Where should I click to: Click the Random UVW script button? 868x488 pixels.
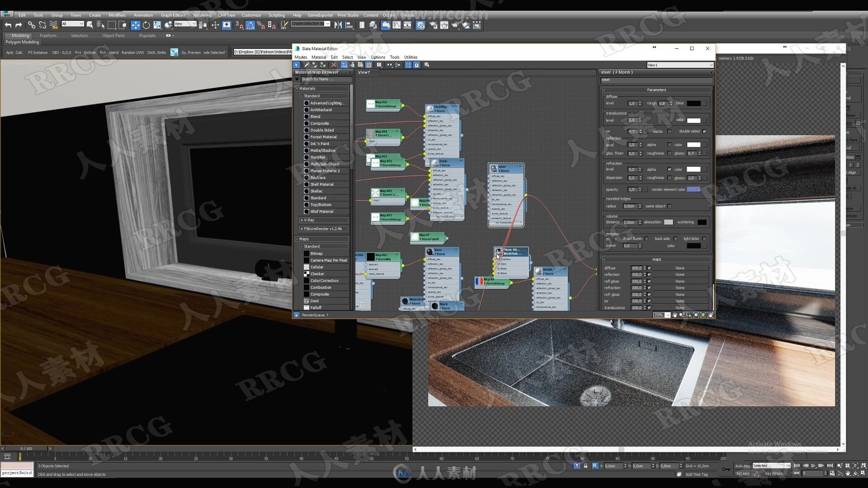pos(132,52)
